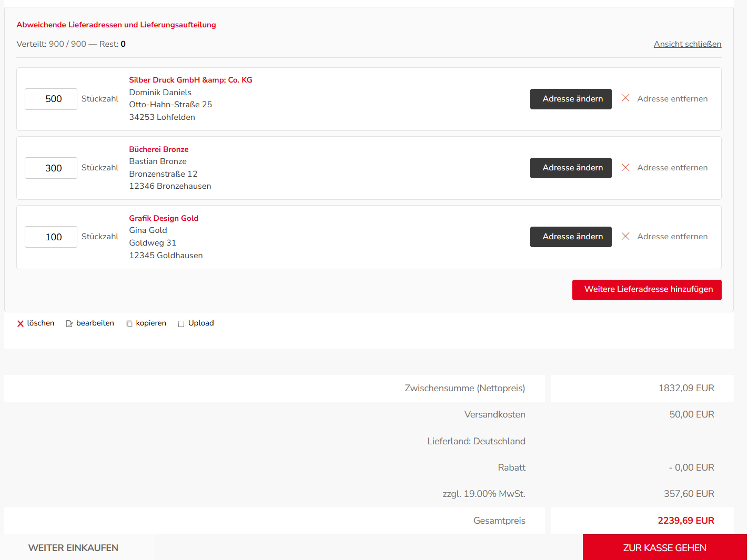Viewport: 748px width, 560px height.
Task: Remove the Bücherei Bronze address via text link
Action: click(672, 168)
